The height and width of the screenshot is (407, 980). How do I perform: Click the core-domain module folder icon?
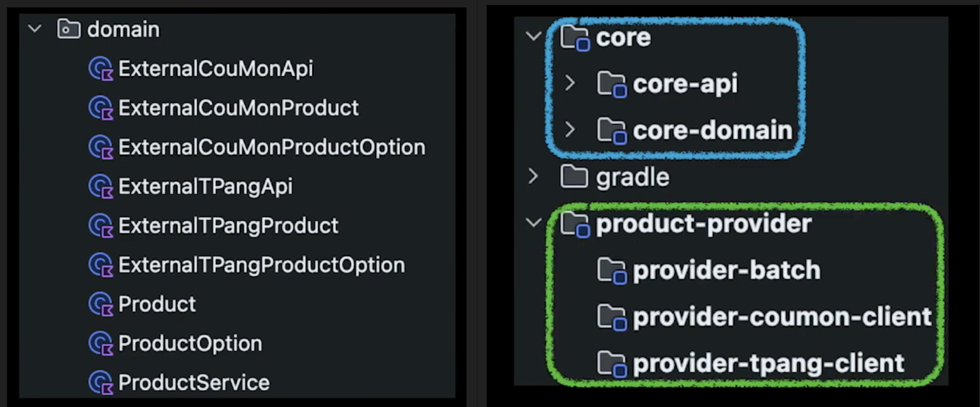611,130
